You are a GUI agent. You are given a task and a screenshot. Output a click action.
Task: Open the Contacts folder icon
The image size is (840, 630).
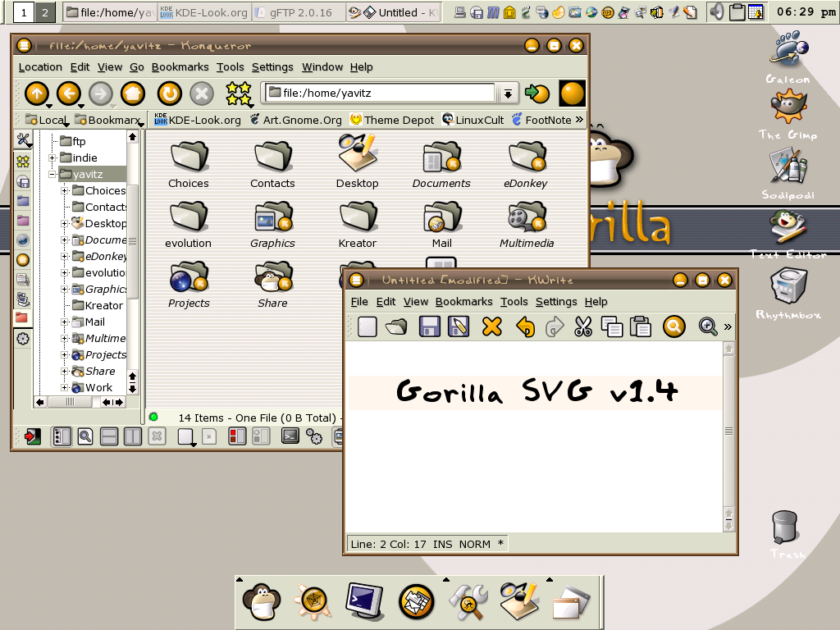pos(272,155)
